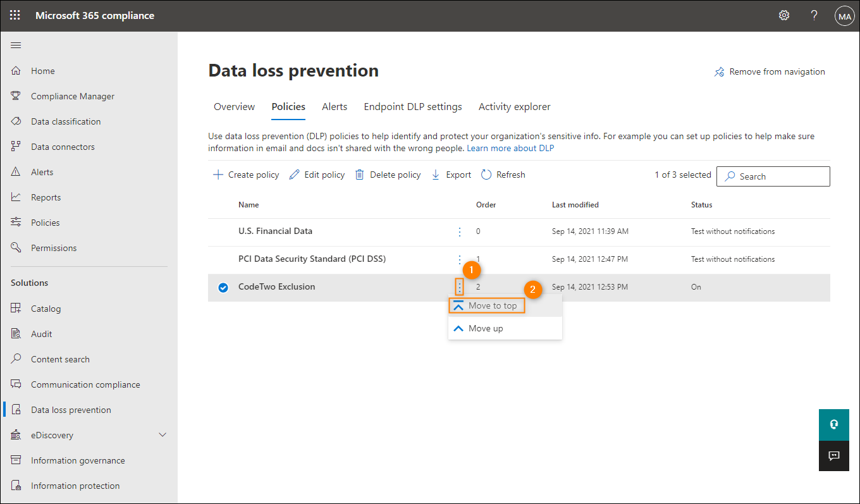Click the Communication compliance icon

[16, 384]
